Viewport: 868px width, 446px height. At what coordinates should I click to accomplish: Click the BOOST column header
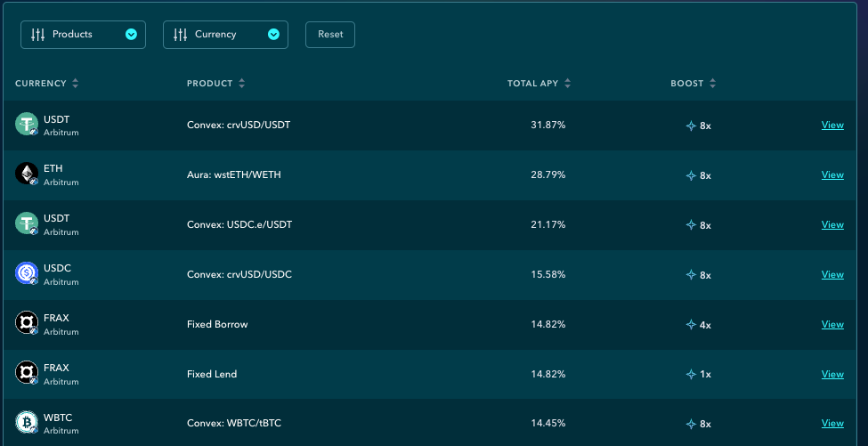(x=687, y=84)
